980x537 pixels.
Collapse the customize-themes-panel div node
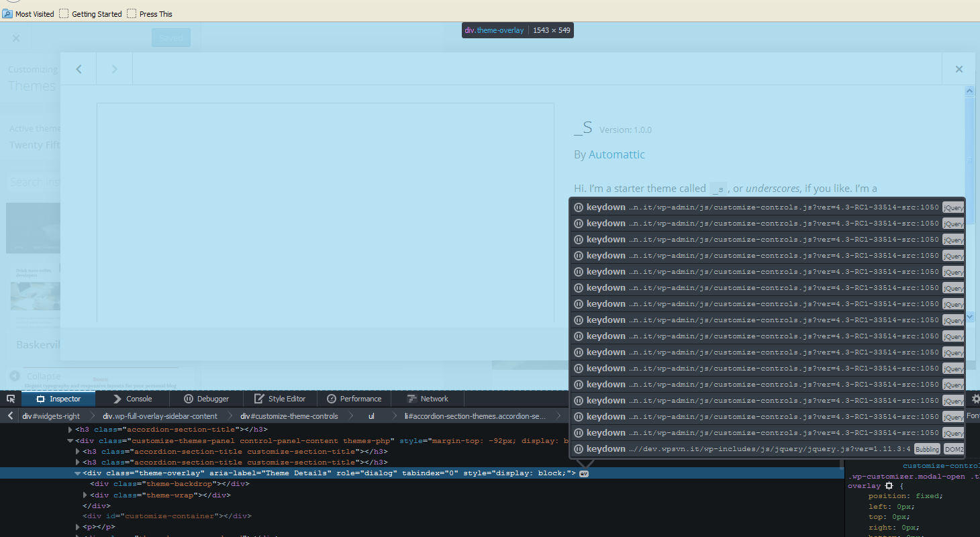tap(70, 441)
